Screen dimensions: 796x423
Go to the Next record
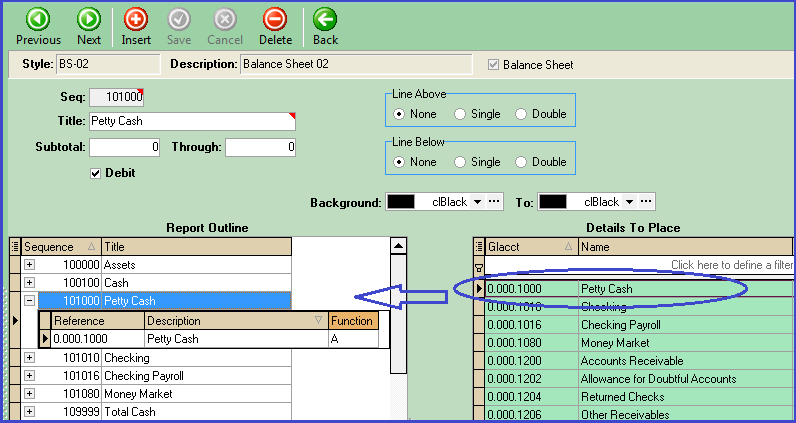(89, 27)
